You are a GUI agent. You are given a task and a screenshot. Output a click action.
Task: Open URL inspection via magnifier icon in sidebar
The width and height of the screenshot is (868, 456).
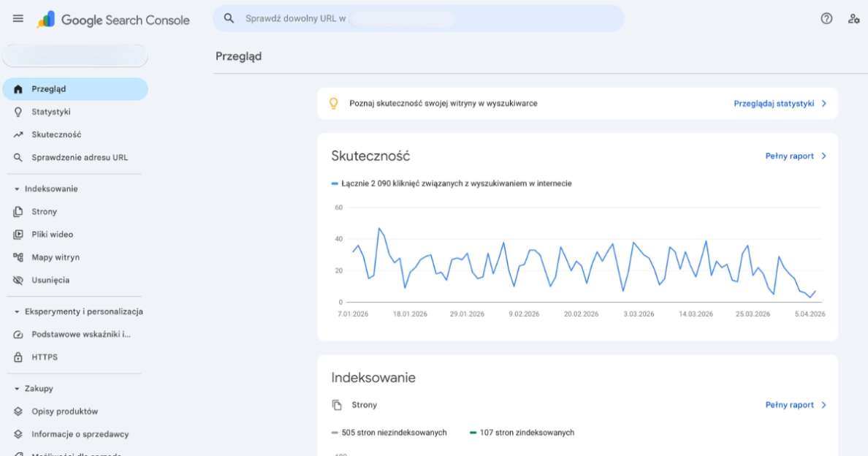[x=18, y=156]
